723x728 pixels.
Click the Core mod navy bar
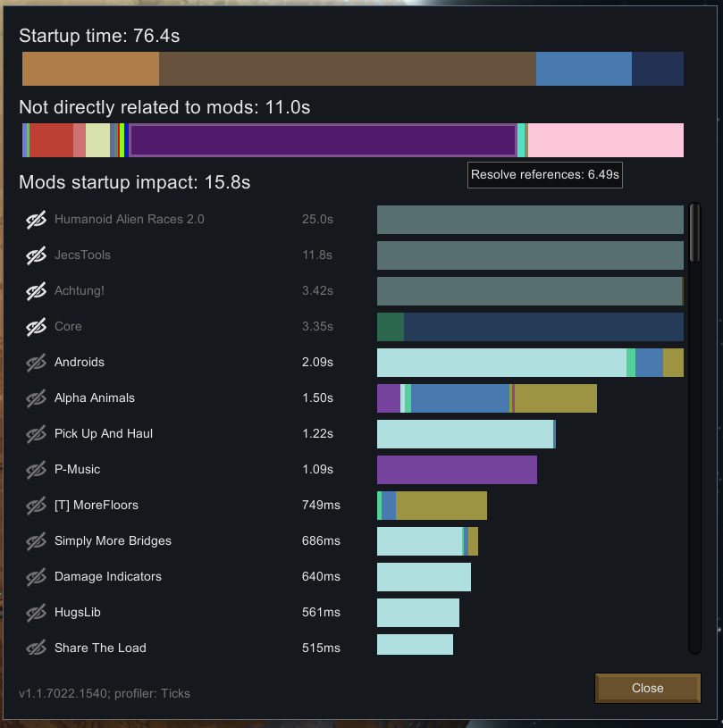543,327
